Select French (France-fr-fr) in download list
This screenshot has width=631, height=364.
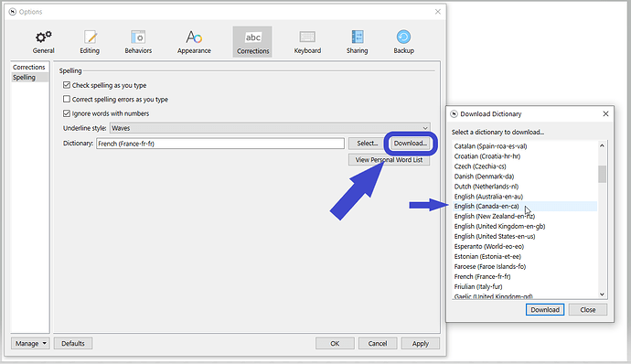point(524,276)
